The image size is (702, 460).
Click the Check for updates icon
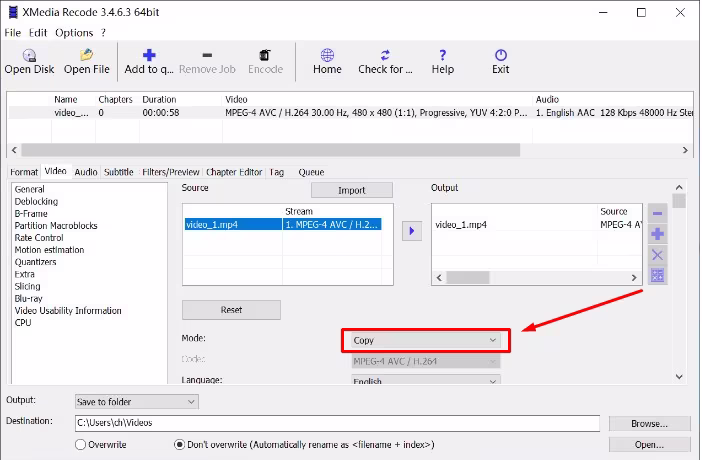tap(385, 55)
